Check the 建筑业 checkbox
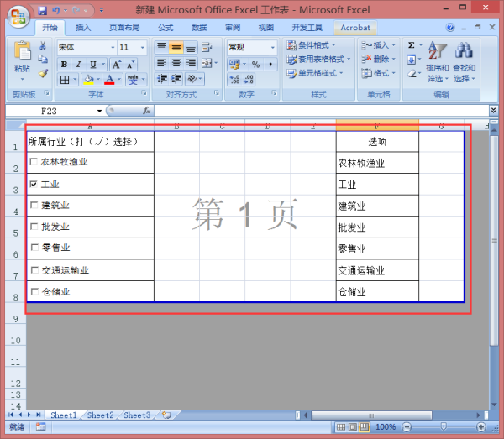This screenshot has height=439, width=504. pos(34,205)
